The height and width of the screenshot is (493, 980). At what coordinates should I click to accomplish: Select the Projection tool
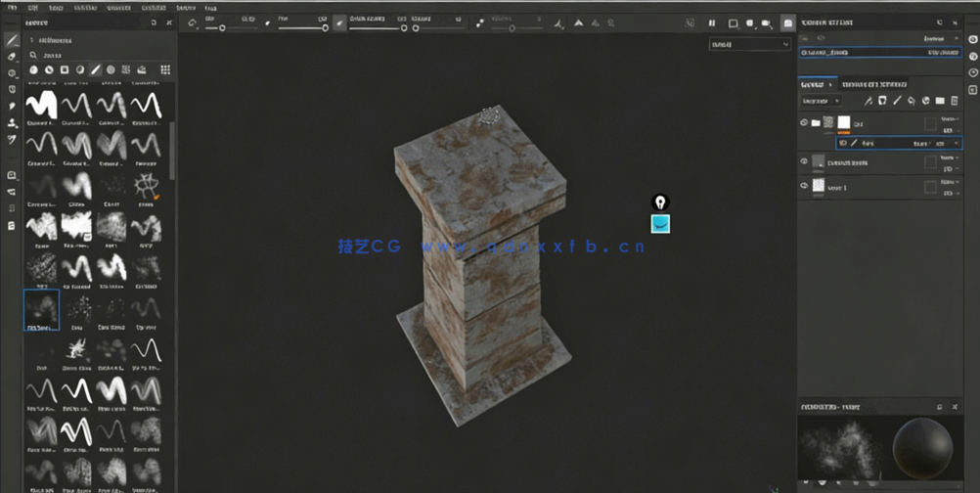point(12,73)
